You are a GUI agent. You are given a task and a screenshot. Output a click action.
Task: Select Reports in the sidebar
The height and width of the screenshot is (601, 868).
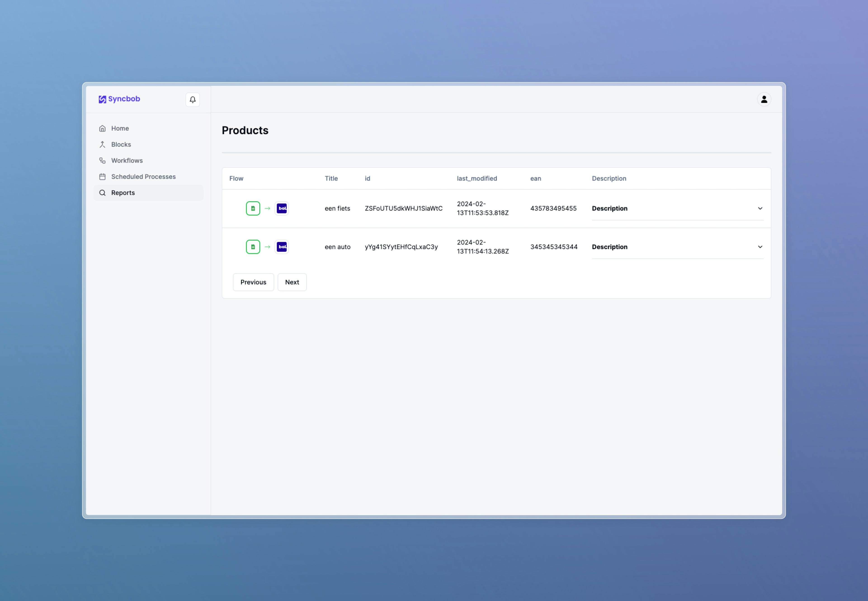(123, 193)
